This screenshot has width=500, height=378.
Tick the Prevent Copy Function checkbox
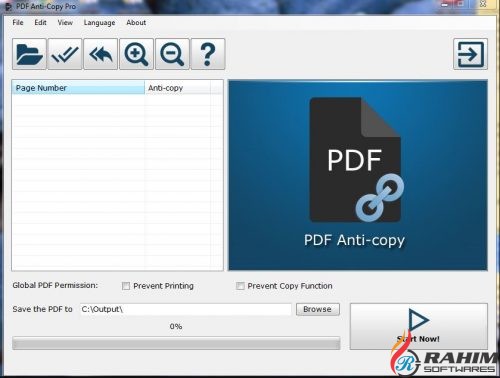240,286
